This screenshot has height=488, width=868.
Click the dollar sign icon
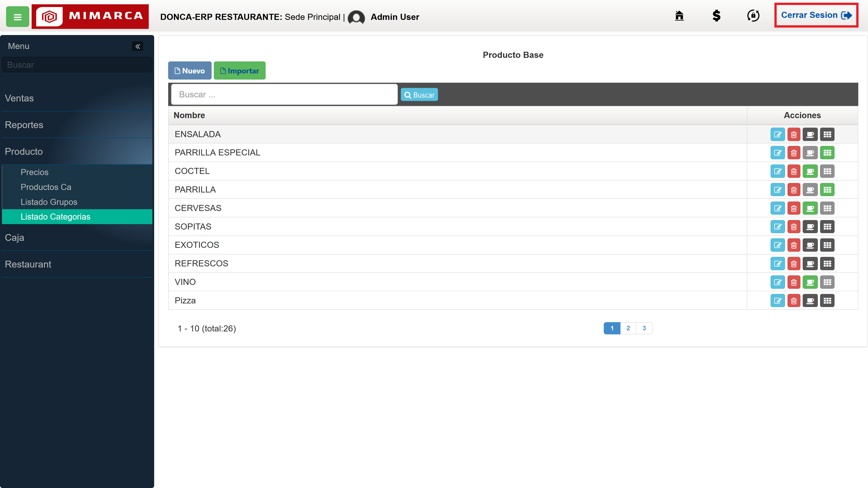[x=716, y=16]
